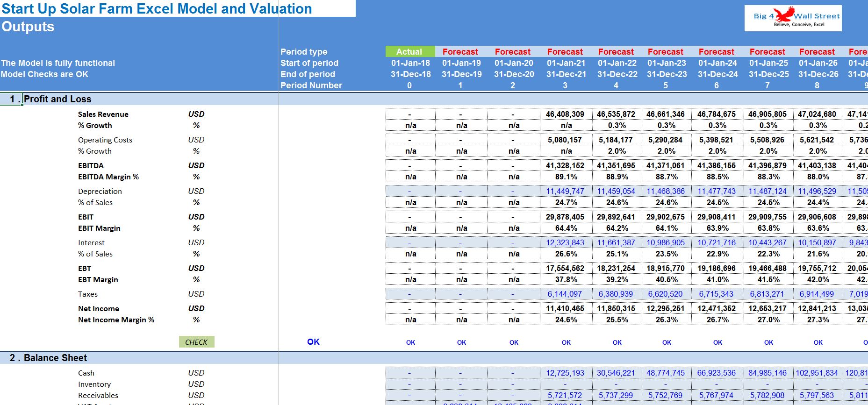Select Taxes value 6,144,097
The height and width of the screenshot is (405, 868).
565,294
